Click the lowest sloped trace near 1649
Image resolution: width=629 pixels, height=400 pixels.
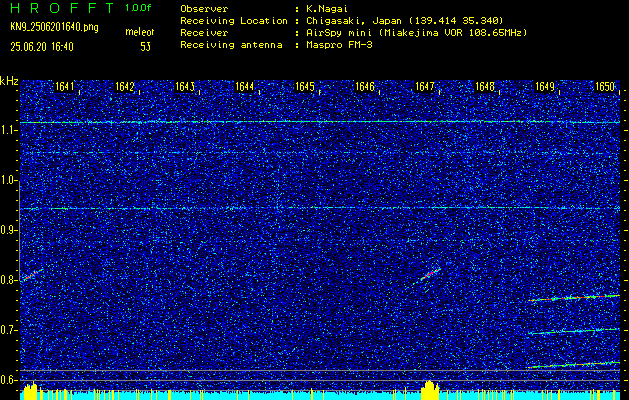coord(574,365)
